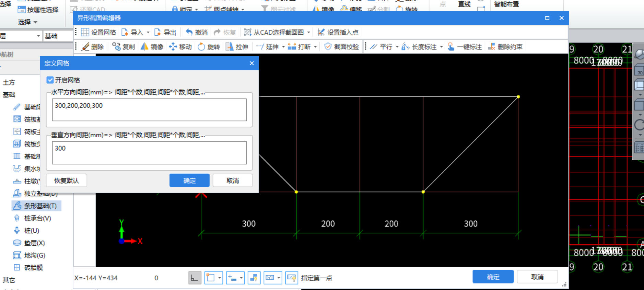
Task: Select 桩承台(V) in the navigation tree
Action: click(33, 218)
